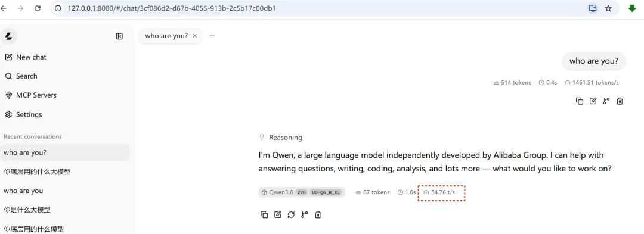Edit the user message
644x234 pixels.
[593, 101]
